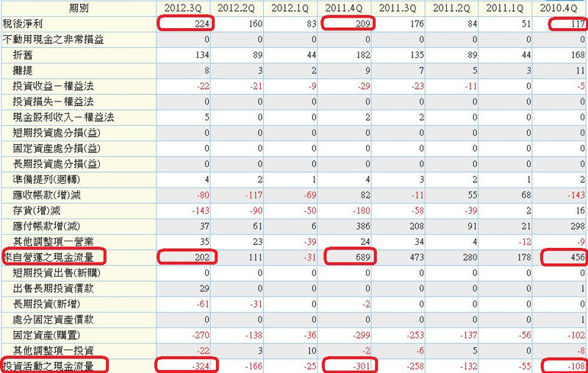Click the 長期投資處分損(益) row label

coord(57,164)
